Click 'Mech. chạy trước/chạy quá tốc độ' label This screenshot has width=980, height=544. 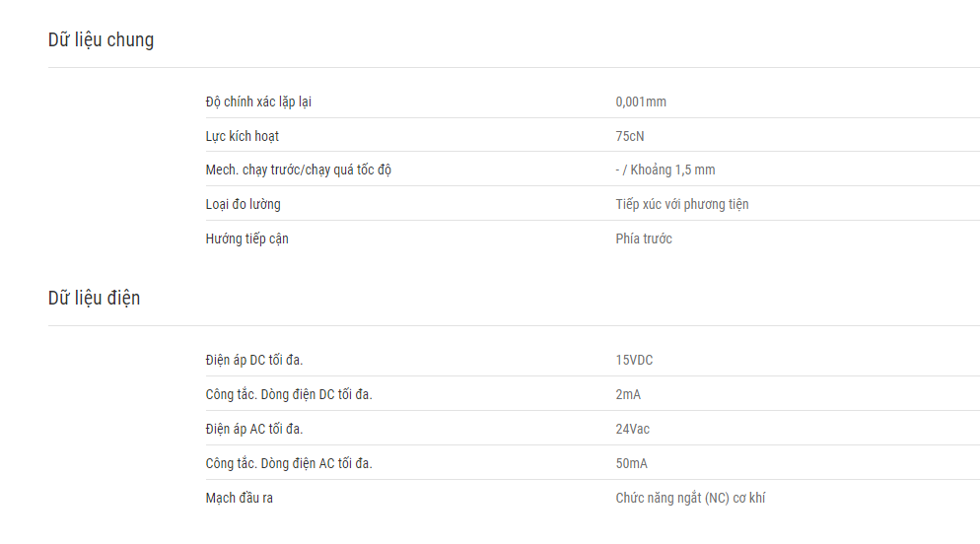tap(298, 170)
